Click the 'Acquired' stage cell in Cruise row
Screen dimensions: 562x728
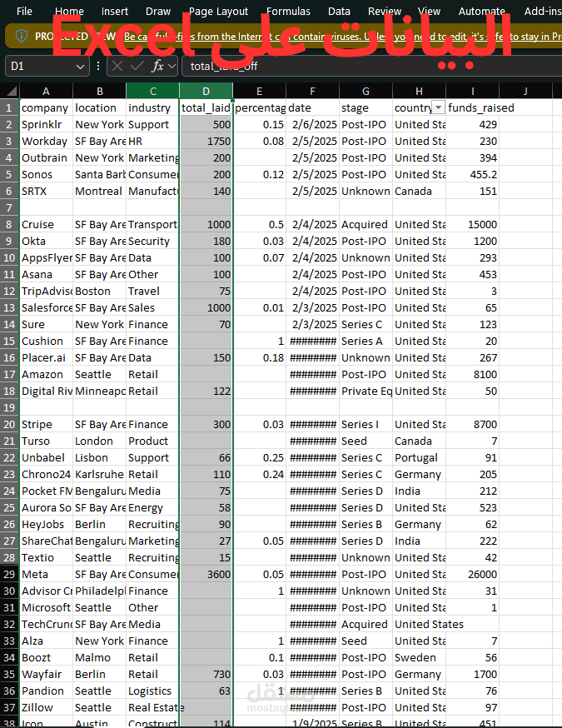coord(366,224)
